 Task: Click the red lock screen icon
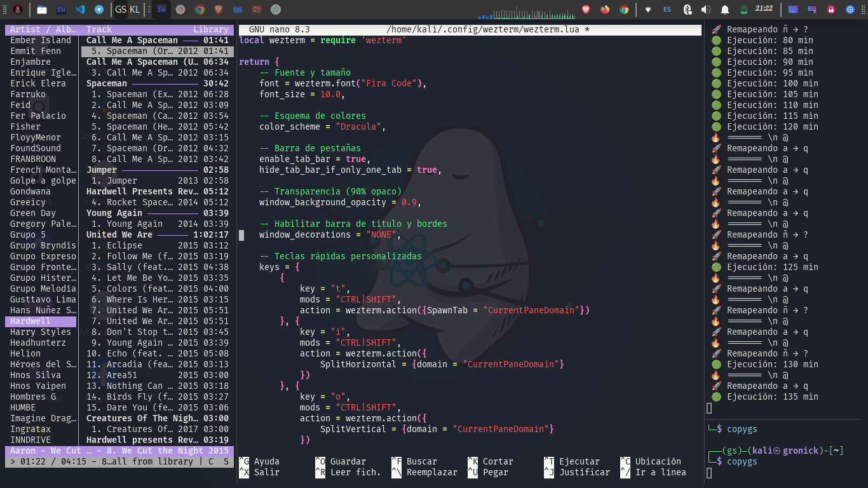coord(831,10)
